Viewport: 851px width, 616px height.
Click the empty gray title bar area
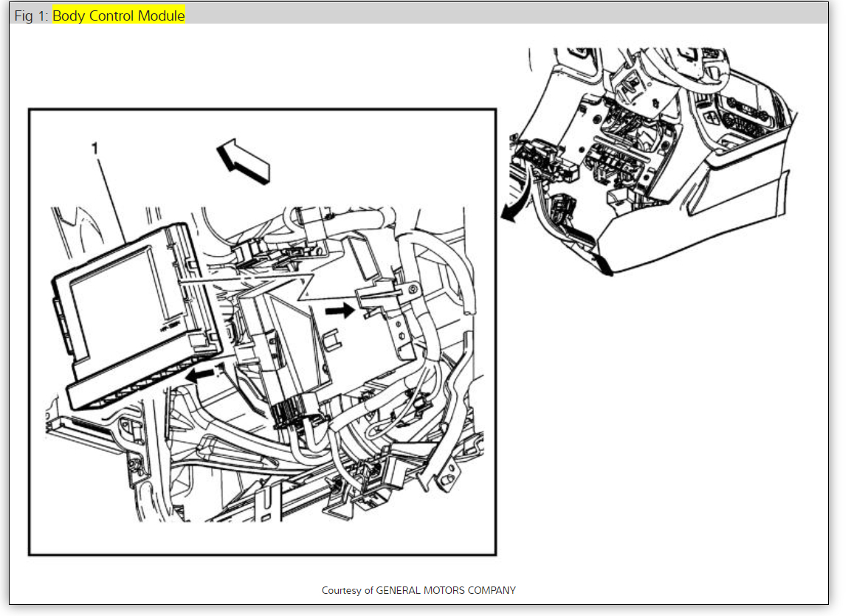tap(505, 15)
